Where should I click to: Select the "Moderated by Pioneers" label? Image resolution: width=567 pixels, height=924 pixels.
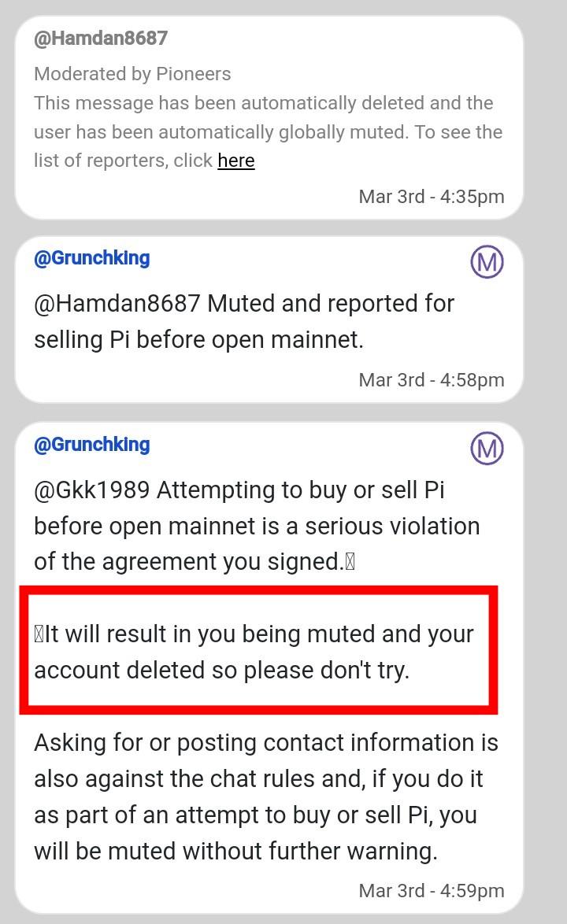tap(132, 74)
